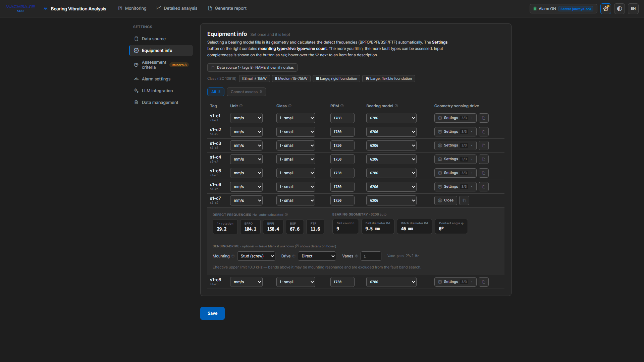Click the Vanes count input field
The width and height of the screenshot is (644, 362).
371,256
